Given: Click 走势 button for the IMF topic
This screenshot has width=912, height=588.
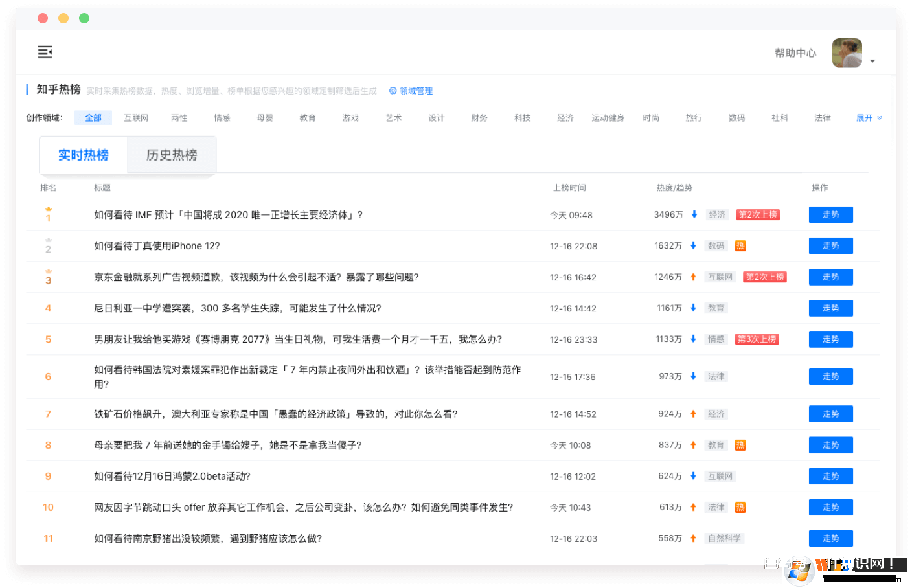Looking at the screenshot, I should pyautogui.click(x=830, y=215).
